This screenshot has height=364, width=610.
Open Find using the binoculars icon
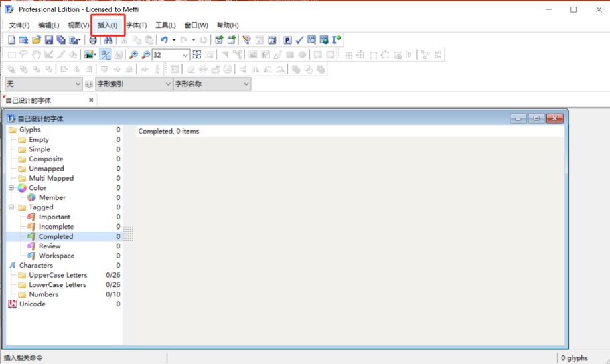tap(108, 39)
